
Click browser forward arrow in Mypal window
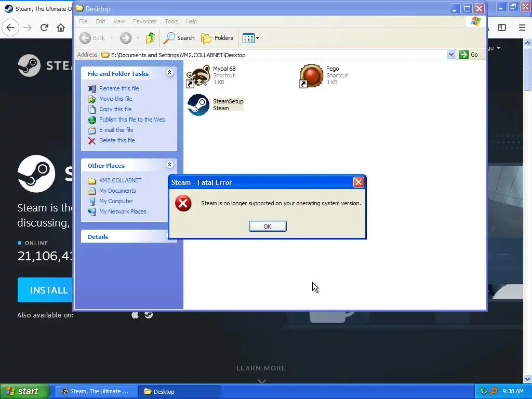pyautogui.click(x=28, y=28)
